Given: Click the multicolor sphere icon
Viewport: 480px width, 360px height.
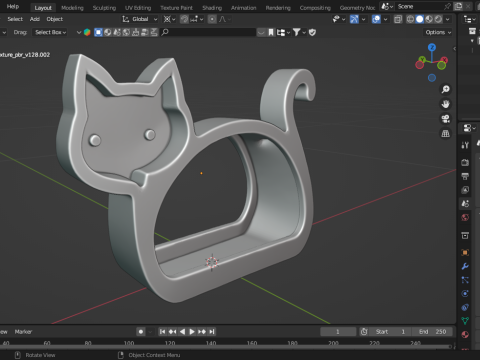Looking at the screenshot, I should (87, 32).
